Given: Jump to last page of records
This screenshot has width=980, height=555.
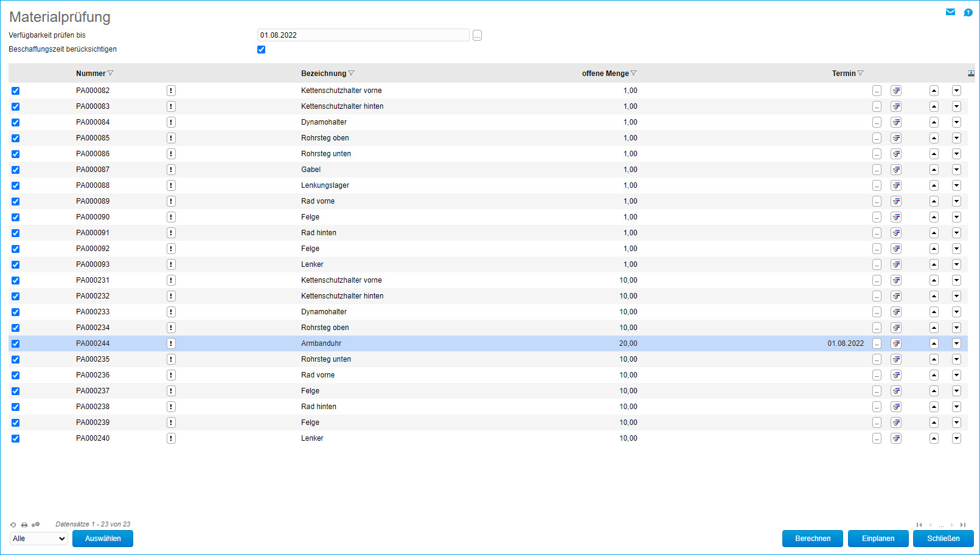Looking at the screenshot, I should point(963,525).
